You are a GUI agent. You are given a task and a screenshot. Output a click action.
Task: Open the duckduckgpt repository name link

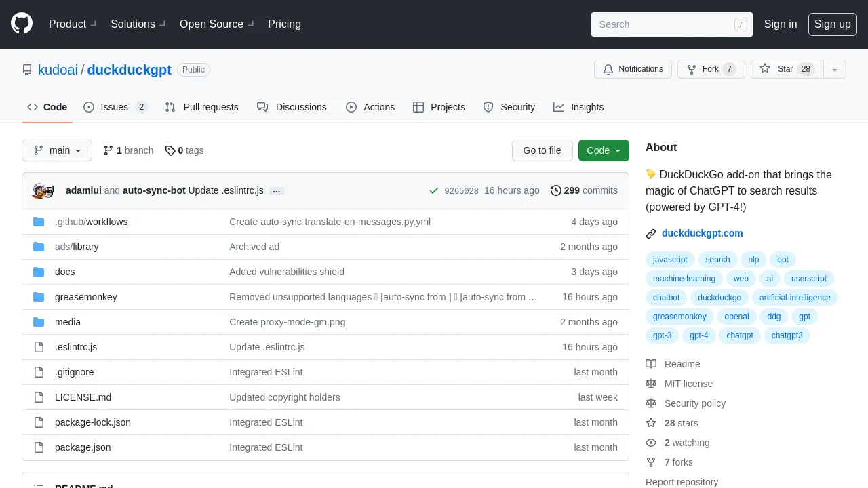pos(129,70)
